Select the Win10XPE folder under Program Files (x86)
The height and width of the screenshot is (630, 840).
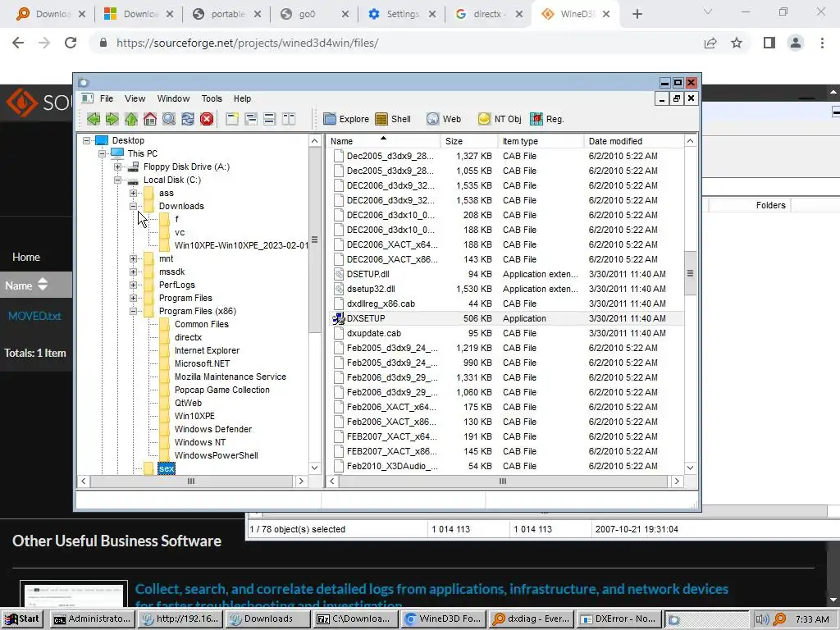[194, 416]
